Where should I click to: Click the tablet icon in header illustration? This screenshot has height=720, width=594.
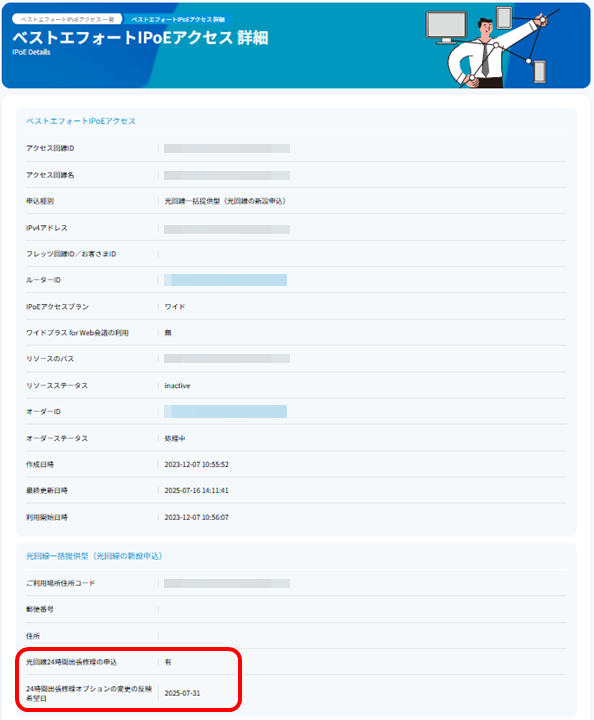pos(504,17)
